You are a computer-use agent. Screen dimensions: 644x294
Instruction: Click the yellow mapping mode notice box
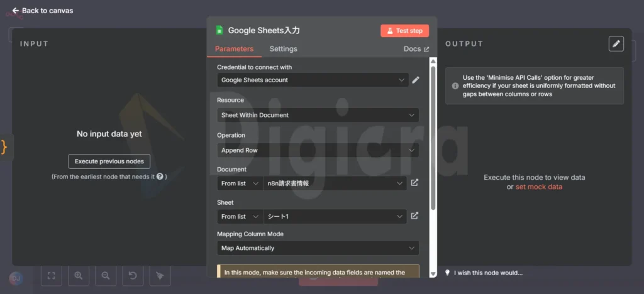318,271
